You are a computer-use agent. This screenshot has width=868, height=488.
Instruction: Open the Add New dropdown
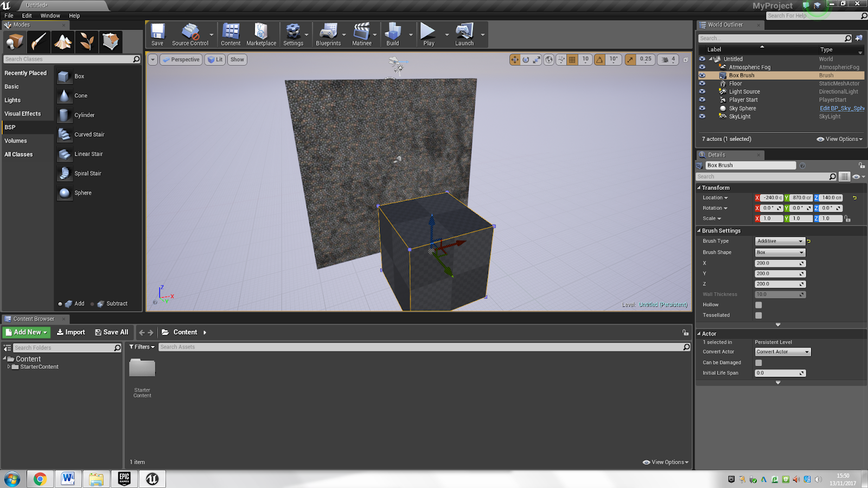26,332
